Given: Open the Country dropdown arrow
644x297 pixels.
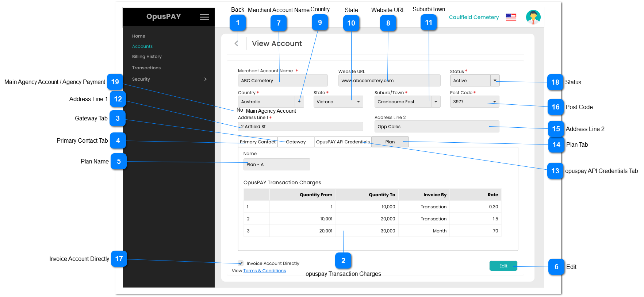Looking at the screenshot, I should [x=299, y=102].
